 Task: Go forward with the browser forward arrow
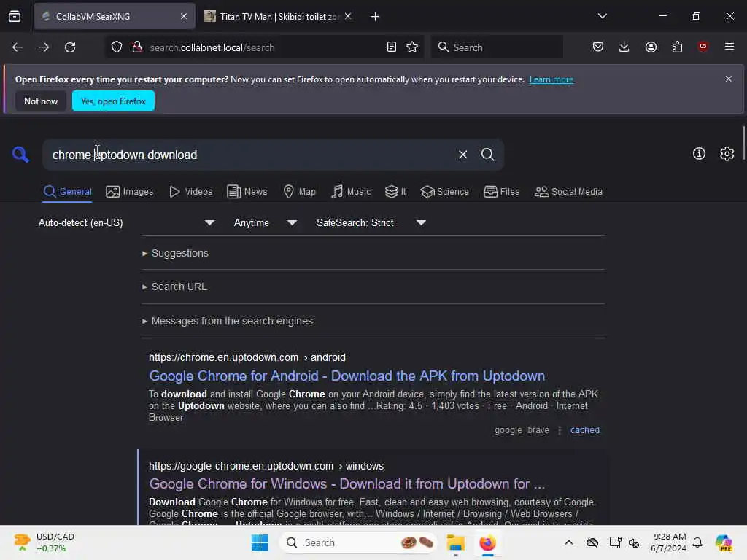[x=44, y=47]
